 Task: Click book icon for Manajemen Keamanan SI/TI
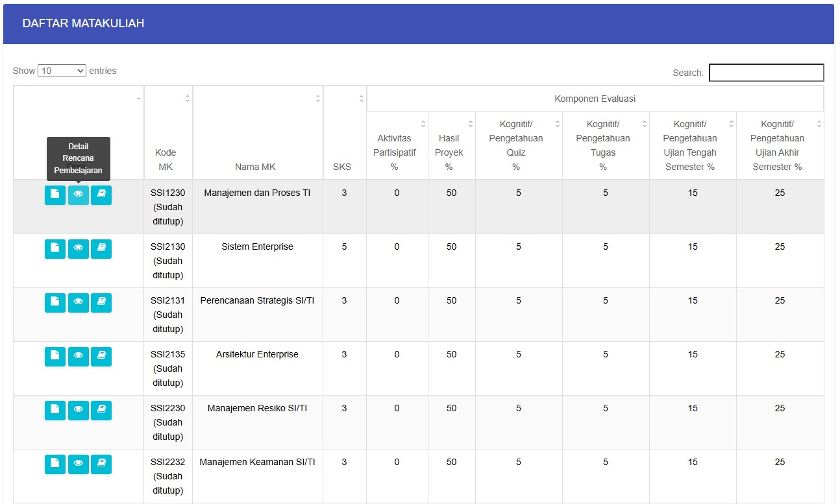(101, 464)
